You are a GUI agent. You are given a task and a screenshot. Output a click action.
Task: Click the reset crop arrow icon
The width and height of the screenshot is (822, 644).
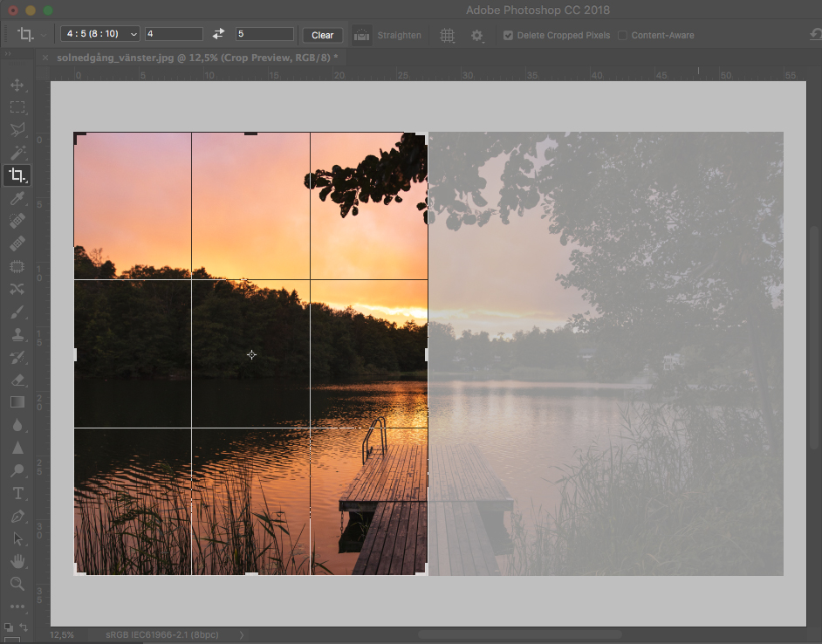(x=816, y=35)
